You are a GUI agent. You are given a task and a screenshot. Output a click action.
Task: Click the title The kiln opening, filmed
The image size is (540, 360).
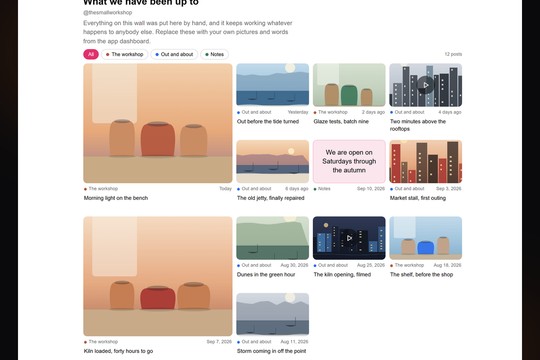[342, 275]
